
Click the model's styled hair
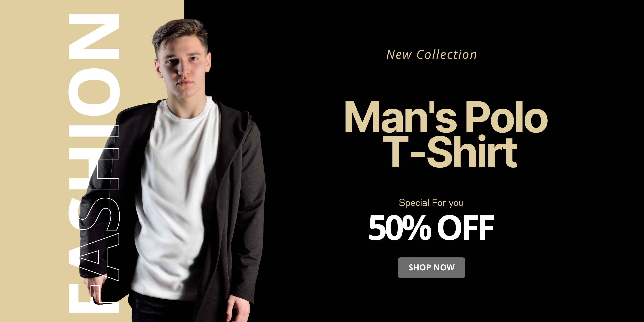180,34
